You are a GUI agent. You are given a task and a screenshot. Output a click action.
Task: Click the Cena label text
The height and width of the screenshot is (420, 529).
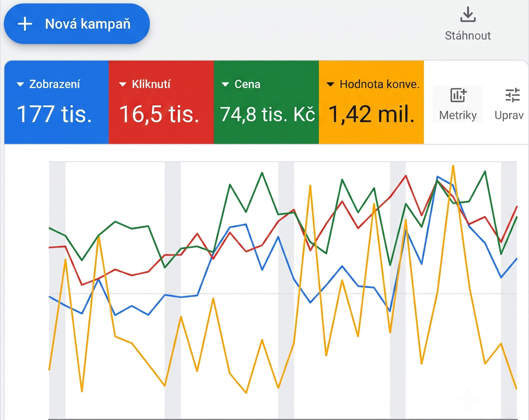pos(247,84)
